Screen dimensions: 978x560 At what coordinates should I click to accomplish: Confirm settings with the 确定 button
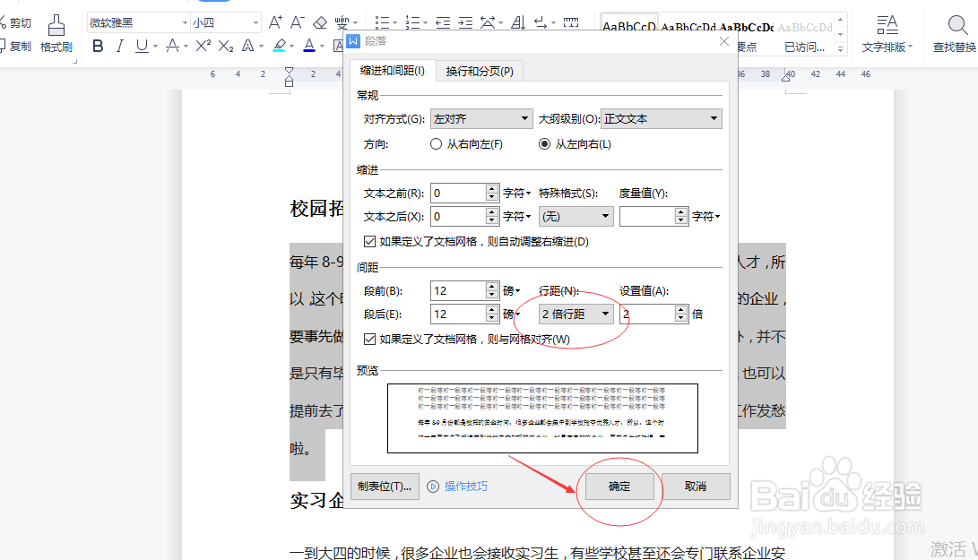[x=619, y=486]
